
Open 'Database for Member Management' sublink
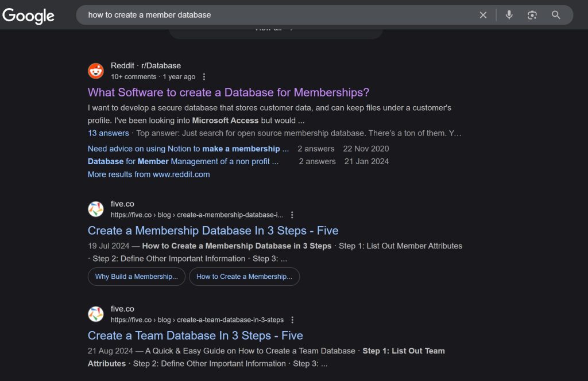183,161
